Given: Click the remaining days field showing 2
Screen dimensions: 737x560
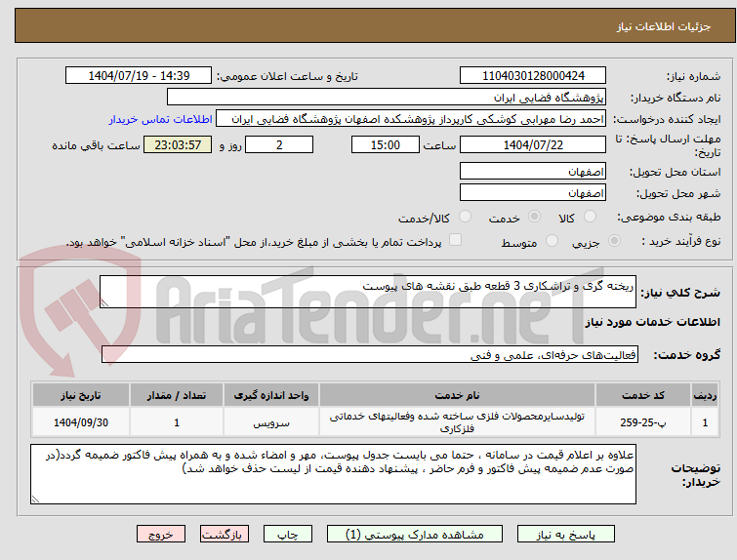Looking at the screenshot, I should (279, 144).
